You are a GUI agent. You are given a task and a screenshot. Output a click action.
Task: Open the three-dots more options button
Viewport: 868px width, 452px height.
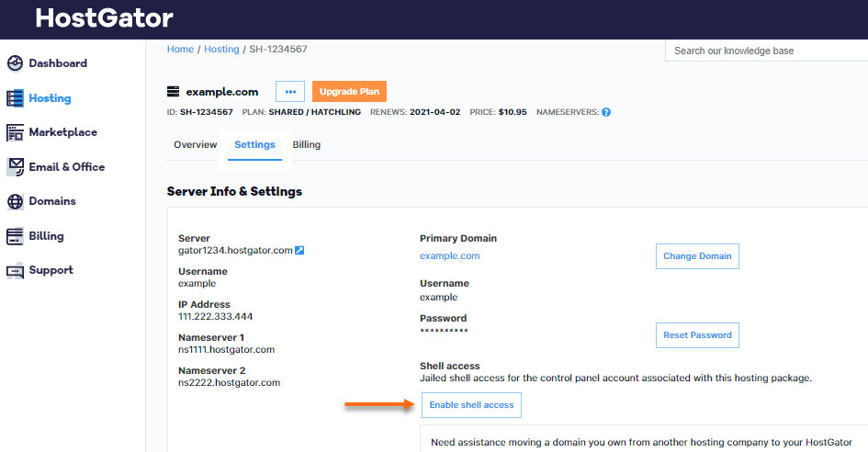(290, 91)
